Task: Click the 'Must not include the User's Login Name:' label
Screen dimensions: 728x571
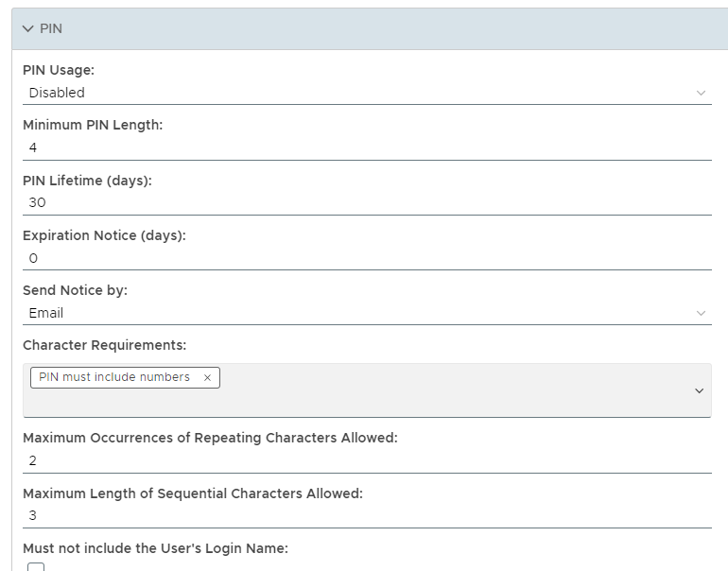Action: coord(155,548)
